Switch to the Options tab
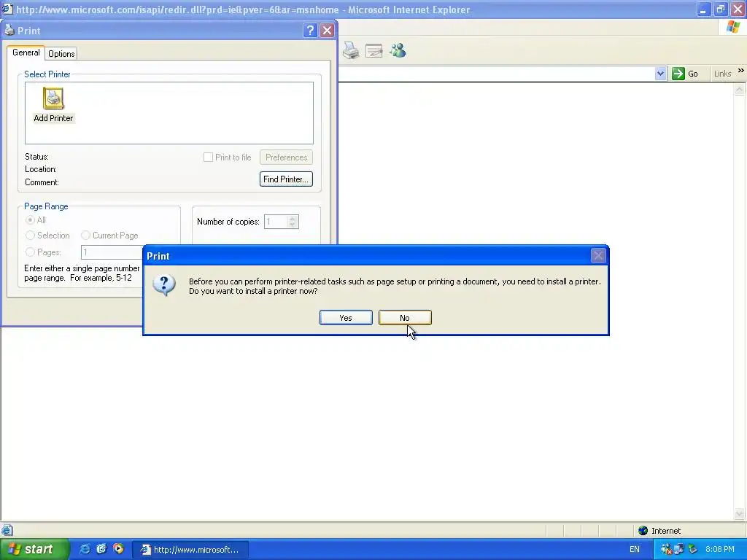The width and height of the screenshot is (747, 560). click(61, 54)
